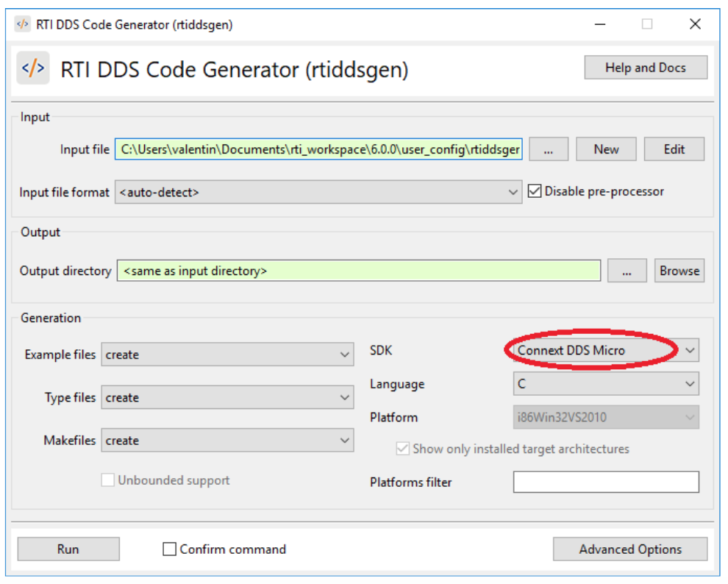
Task: Enable the Confirm command checkbox
Action: tap(170, 549)
